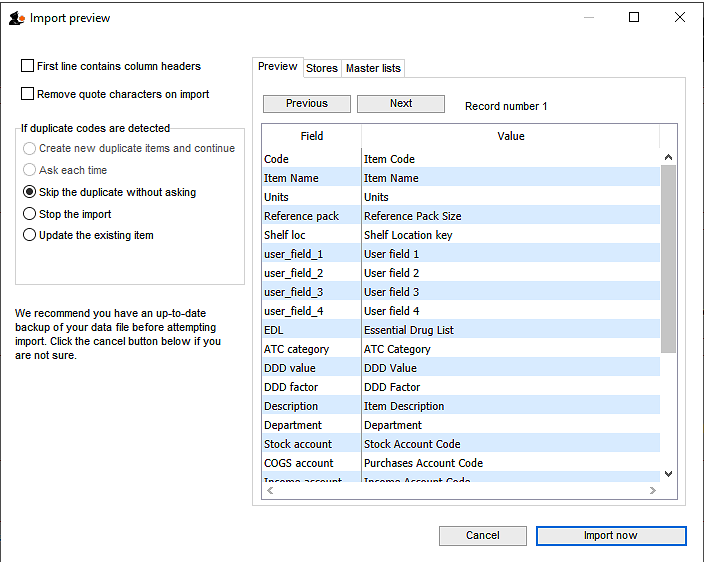Enable First line contains column headers
The height and width of the screenshot is (562, 704).
pyautogui.click(x=28, y=66)
